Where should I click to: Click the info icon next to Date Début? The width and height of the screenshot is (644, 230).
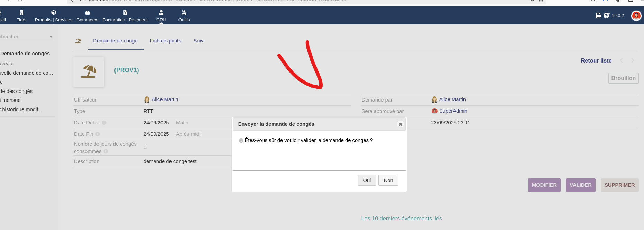104,123
